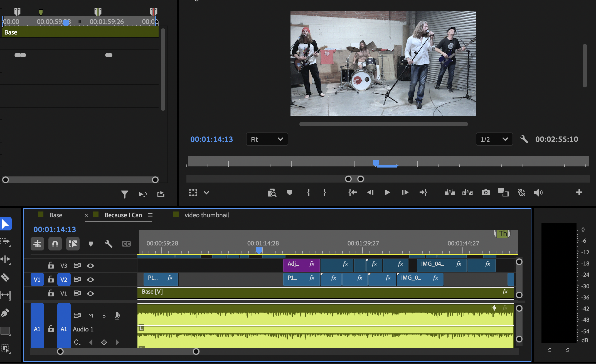596x364 pixels.
Task: Select the Razor tool
Action: (5, 277)
